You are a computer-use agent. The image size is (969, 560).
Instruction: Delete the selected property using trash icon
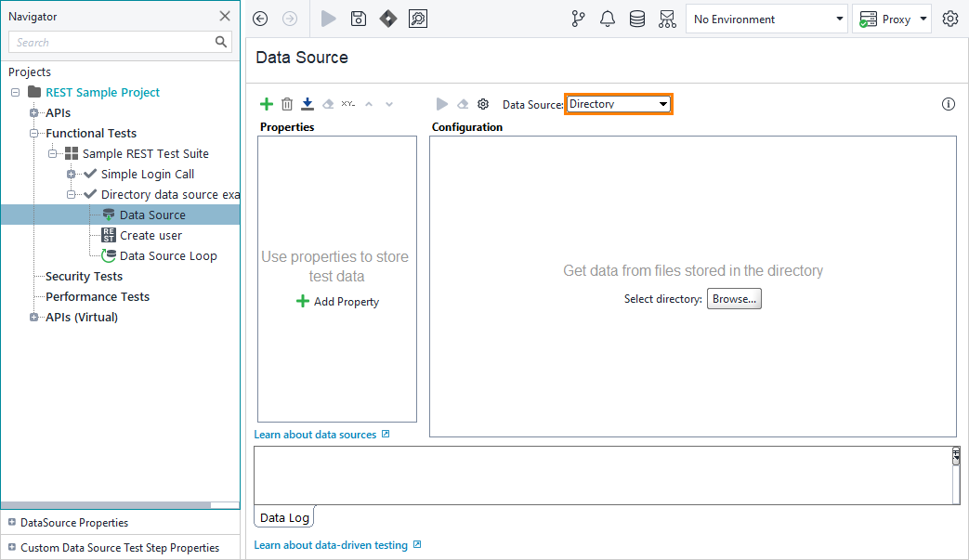point(286,103)
